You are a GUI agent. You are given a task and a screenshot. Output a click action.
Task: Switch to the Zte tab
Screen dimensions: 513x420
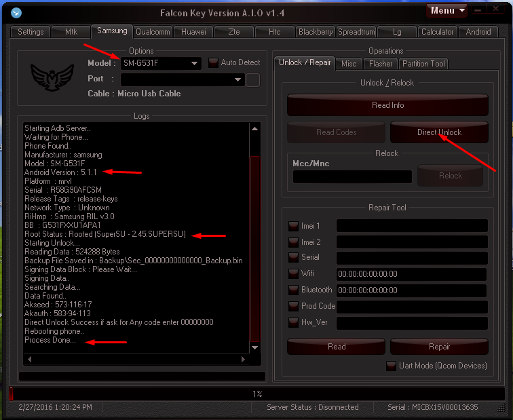point(234,32)
